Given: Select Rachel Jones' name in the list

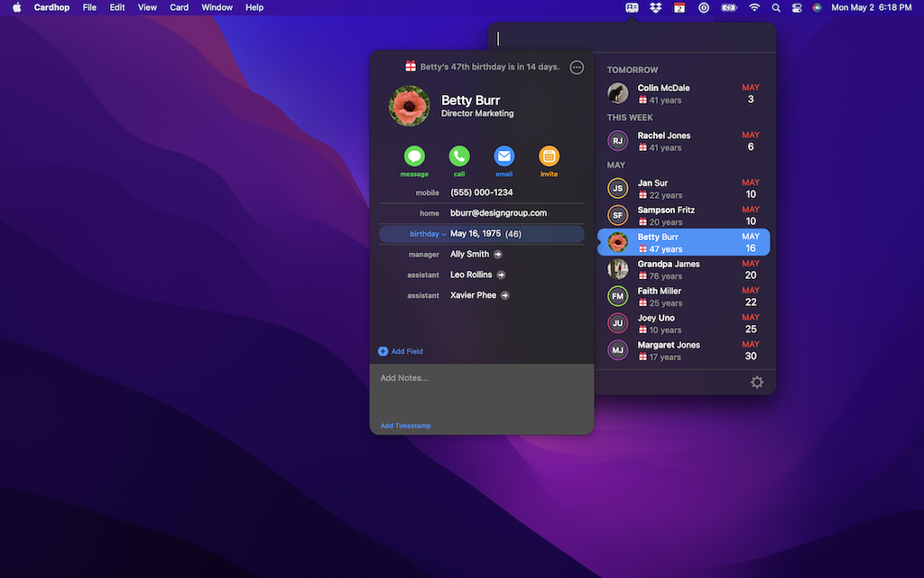Looking at the screenshot, I should pyautogui.click(x=664, y=135).
